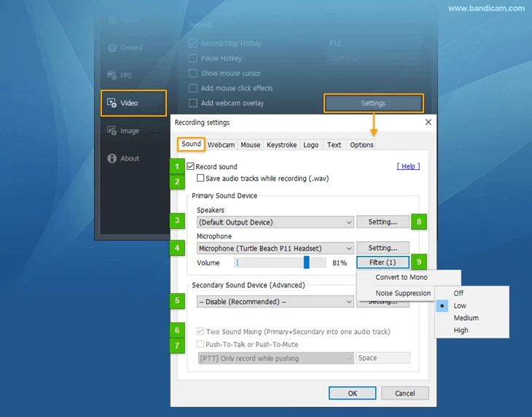Click the microphone Volume slider handle
532x417 pixels.
pyautogui.click(x=306, y=262)
